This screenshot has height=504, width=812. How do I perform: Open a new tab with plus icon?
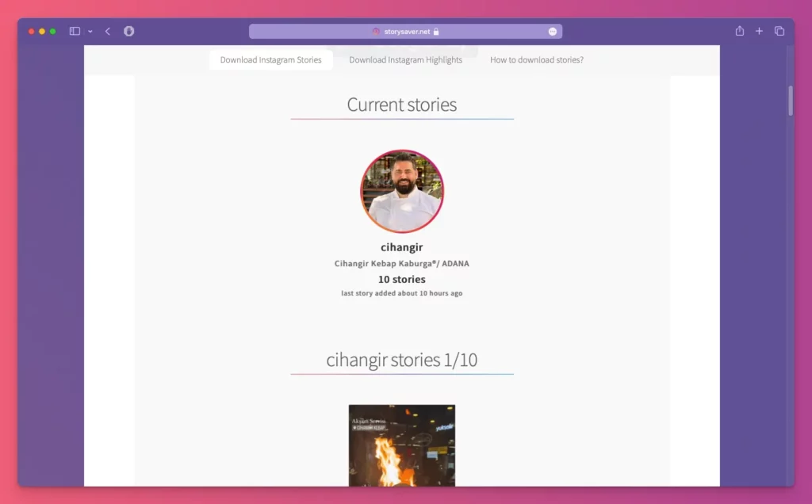(x=759, y=31)
